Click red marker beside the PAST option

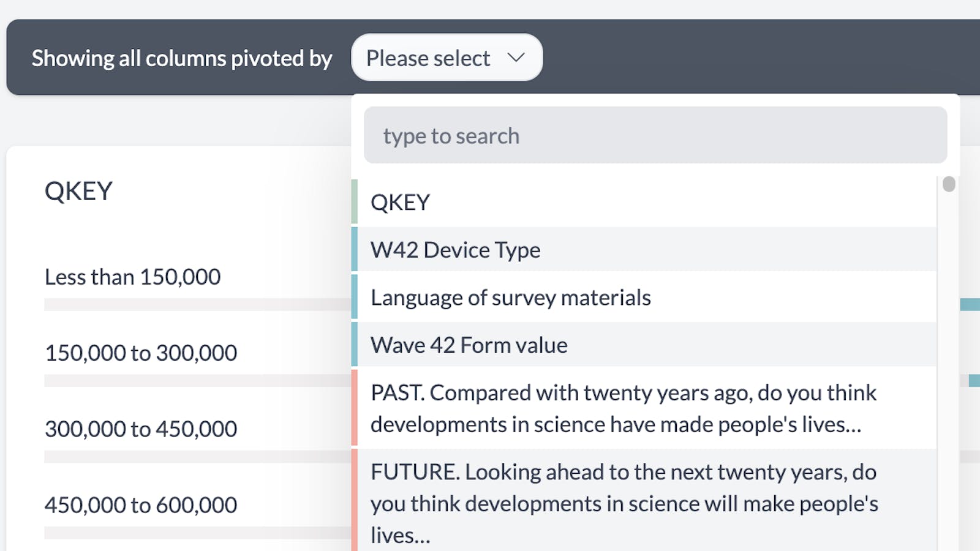tap(355, 408)
